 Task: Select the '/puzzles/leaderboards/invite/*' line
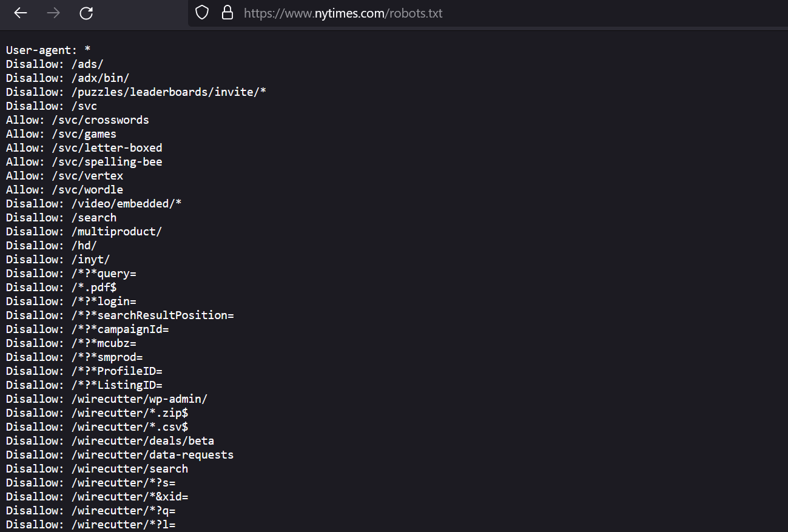(x=136, y=92)
